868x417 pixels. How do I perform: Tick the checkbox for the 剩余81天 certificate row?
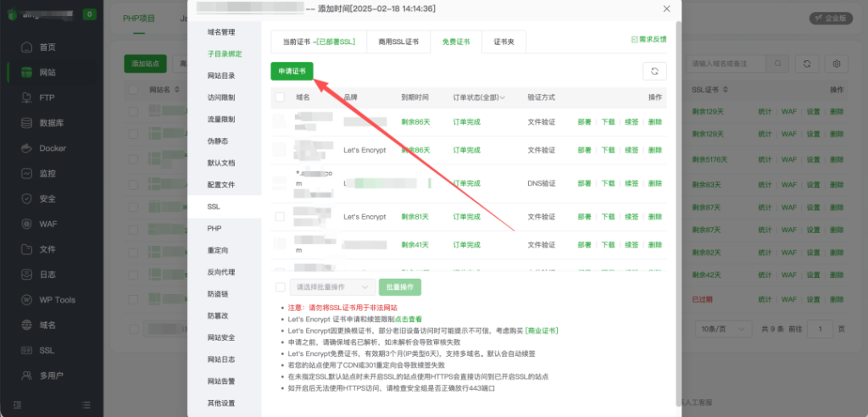pyautogui.click(x=280, y=217)
